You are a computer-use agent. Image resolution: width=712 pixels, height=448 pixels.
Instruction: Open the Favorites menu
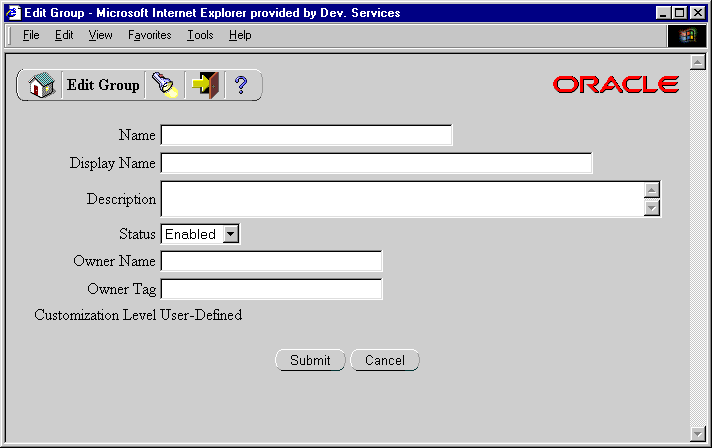(x=150, y=35)
